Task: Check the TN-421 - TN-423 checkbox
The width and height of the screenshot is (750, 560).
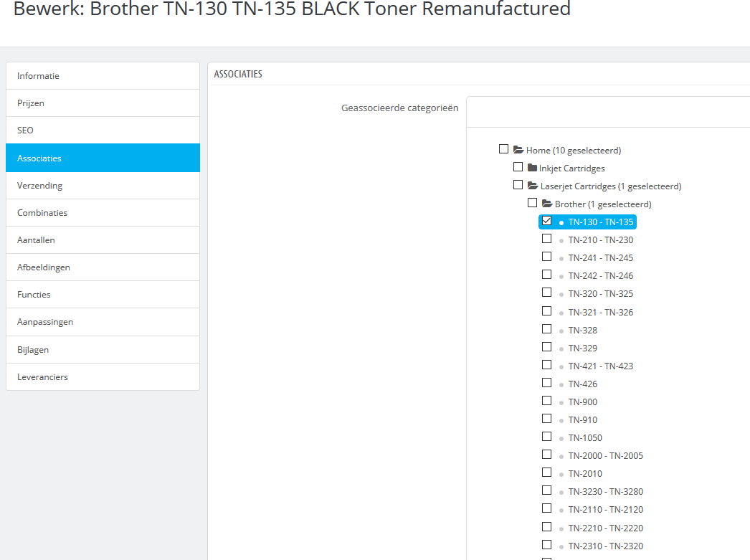Action: (x=546, y=365)
